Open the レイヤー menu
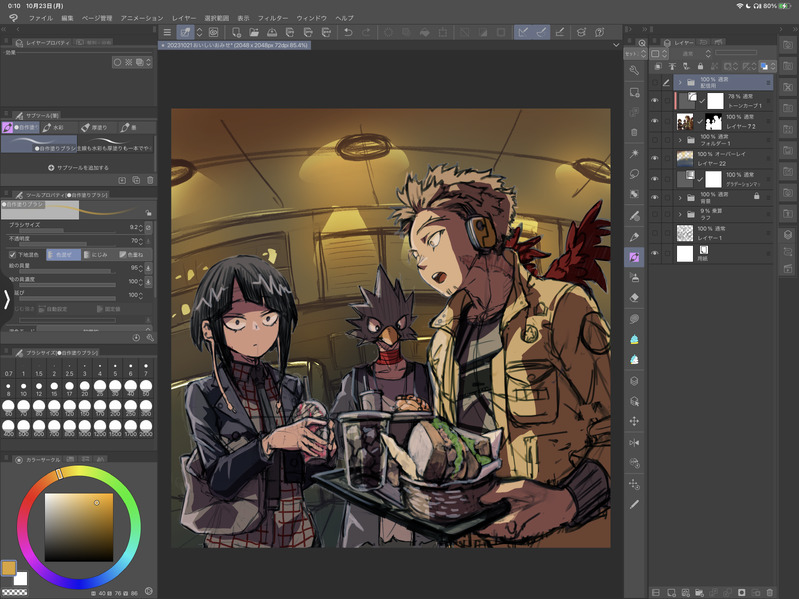 click(x=184, y=18)
